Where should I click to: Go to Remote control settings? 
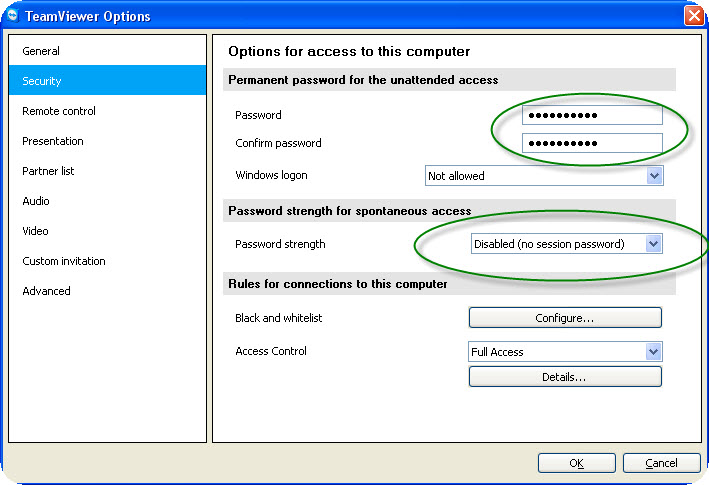coord(59,111)
